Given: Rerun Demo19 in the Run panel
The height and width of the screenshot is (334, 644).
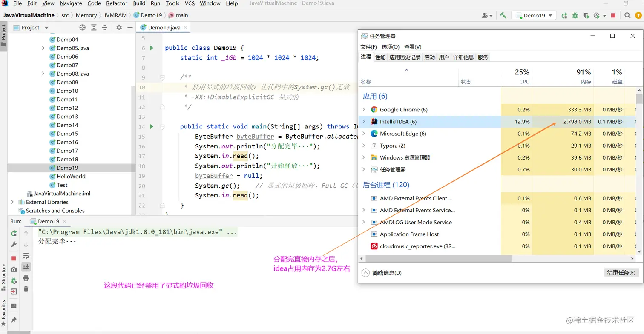Looking at the screenshot, I should click(x=14, y=233).
